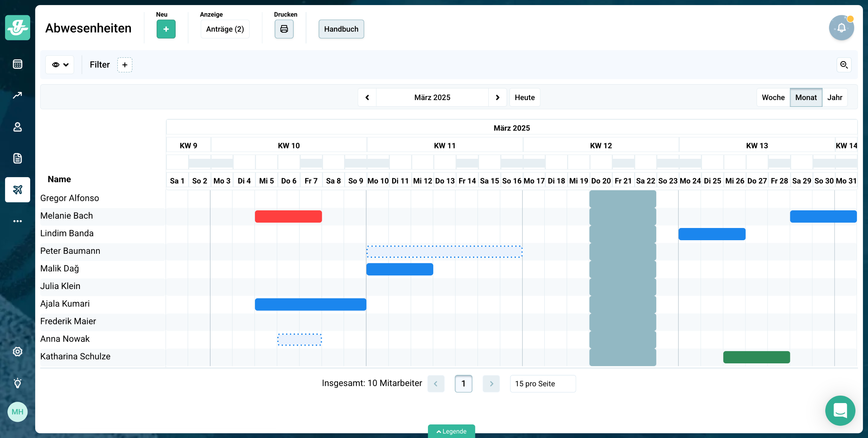Expand the Legende panel at the bottom
Image resolution: width=868 pixels, height=438 pixels.
(x=451, y=431)
